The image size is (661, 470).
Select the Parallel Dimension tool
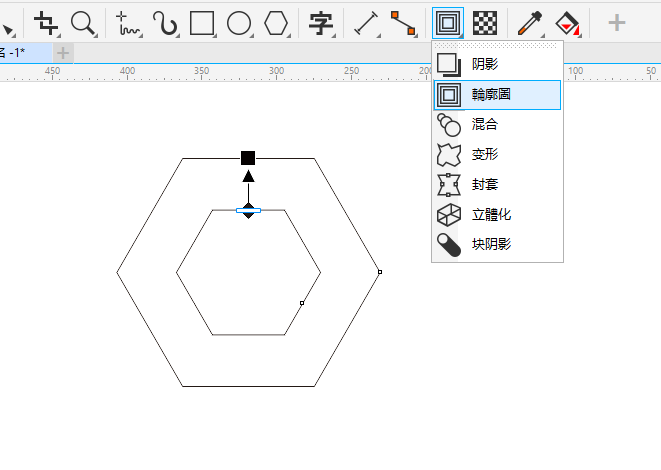(x=366, y=23)
